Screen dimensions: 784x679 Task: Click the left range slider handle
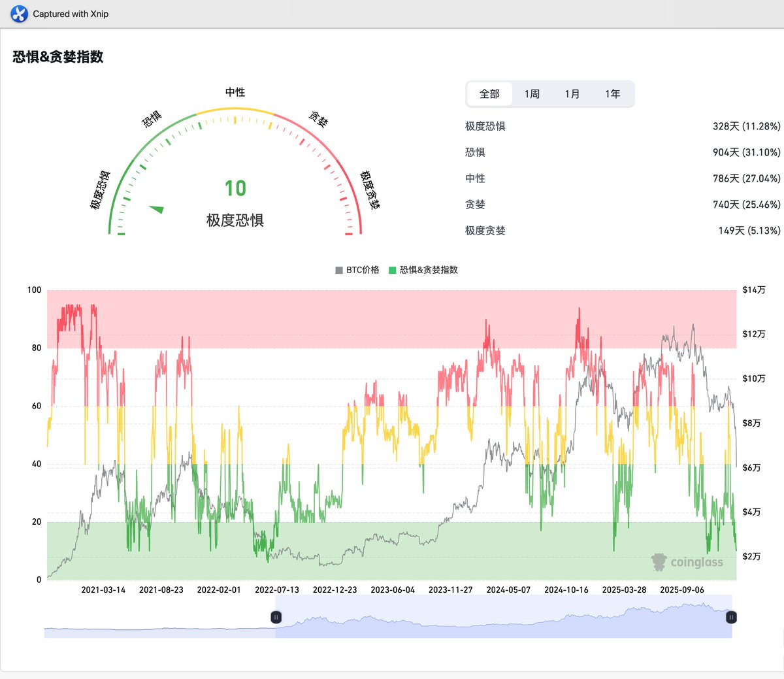coord(276,617)
